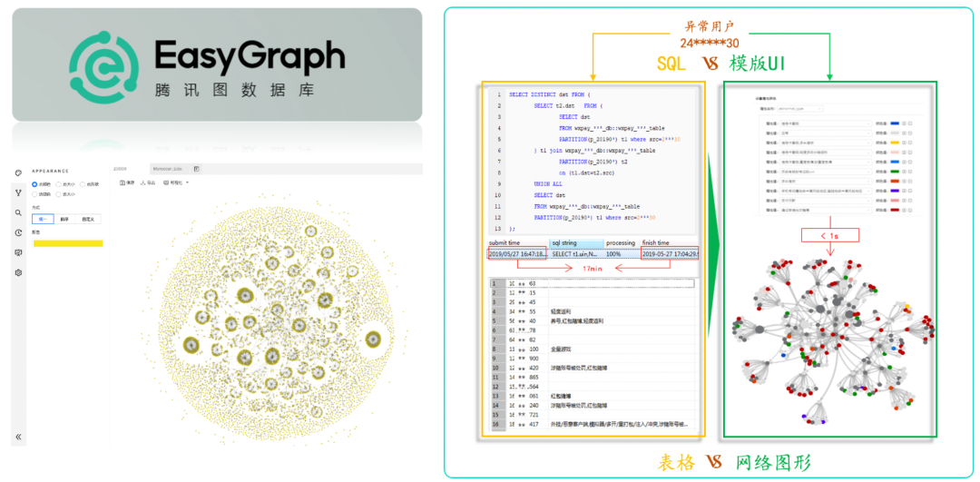Viewport: 980px width, 482px height.
Task: Choose the 统一 uniform mode button
Action: click(x=43, y=219)
